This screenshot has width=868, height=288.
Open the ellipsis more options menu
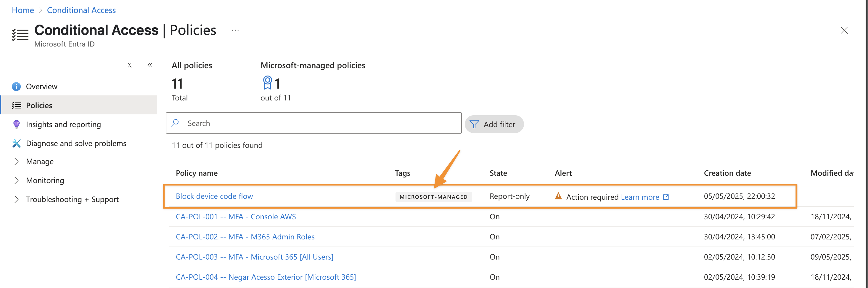[235, 30]
